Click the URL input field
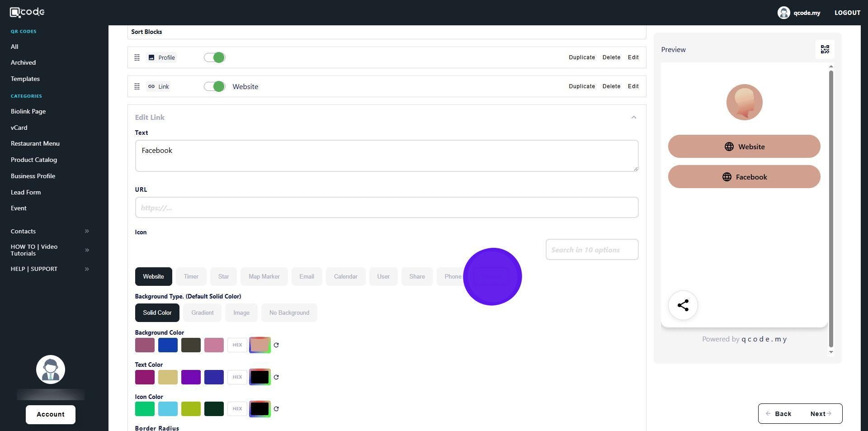The width and height of the screenshot is (868, 431). pyautogui.click(x=387, y=208)
